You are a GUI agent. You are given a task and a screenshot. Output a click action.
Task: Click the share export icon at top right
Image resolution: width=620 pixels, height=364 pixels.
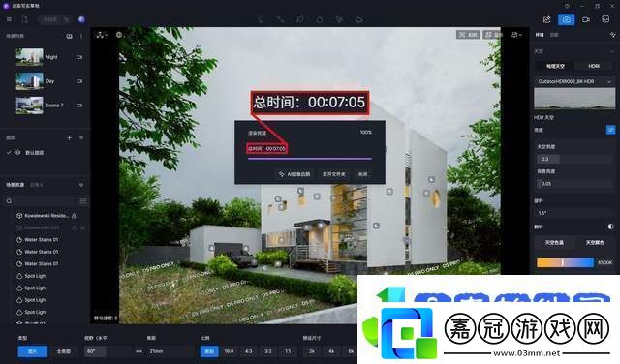(x=546, y=19)
